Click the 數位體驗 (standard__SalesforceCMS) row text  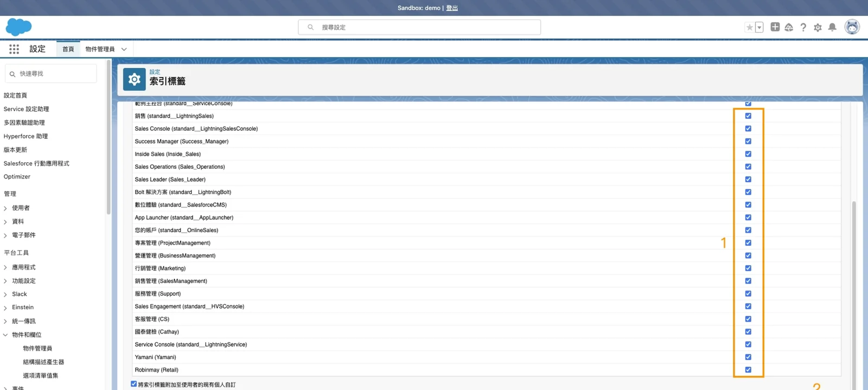(181, 205)
